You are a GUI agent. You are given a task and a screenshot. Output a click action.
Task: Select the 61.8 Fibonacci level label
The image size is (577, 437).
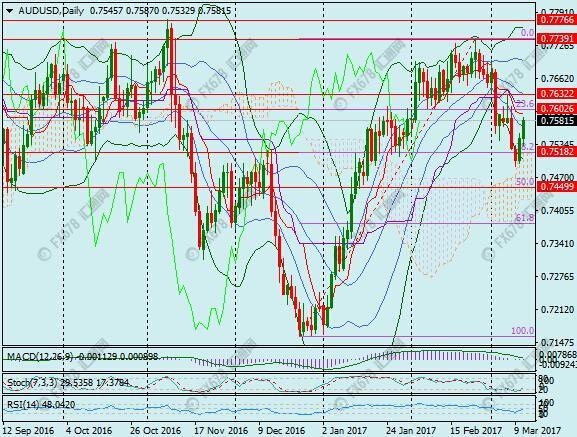tap(525, 217)
